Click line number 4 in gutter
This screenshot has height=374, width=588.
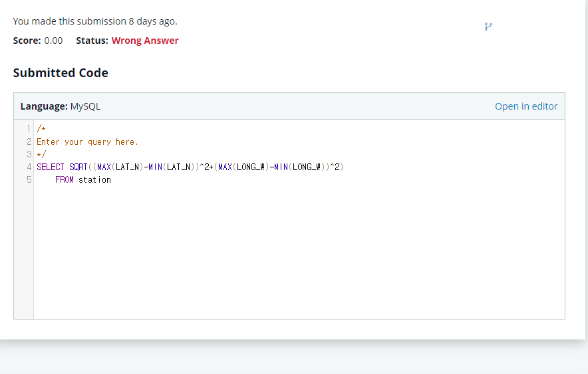pos(29,167)
